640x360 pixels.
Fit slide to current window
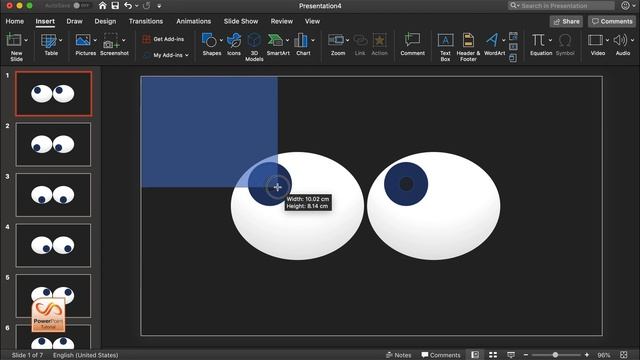tap(624, 355)
